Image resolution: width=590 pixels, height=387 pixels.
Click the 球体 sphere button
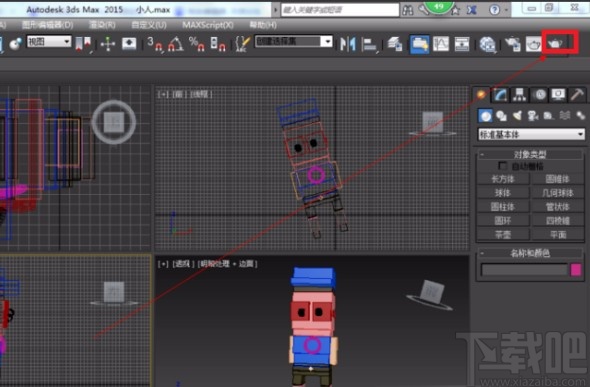click(503, 193)
